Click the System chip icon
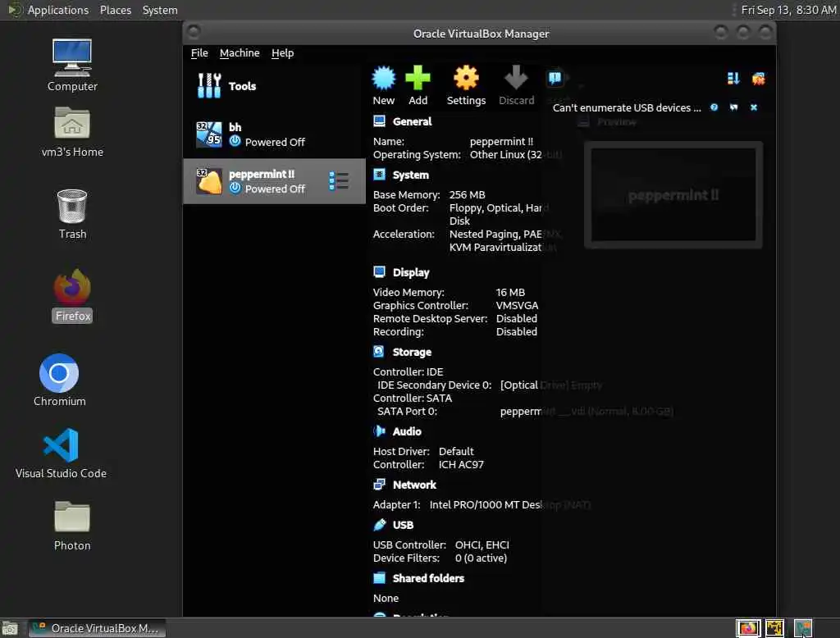 tap(379, 175)
